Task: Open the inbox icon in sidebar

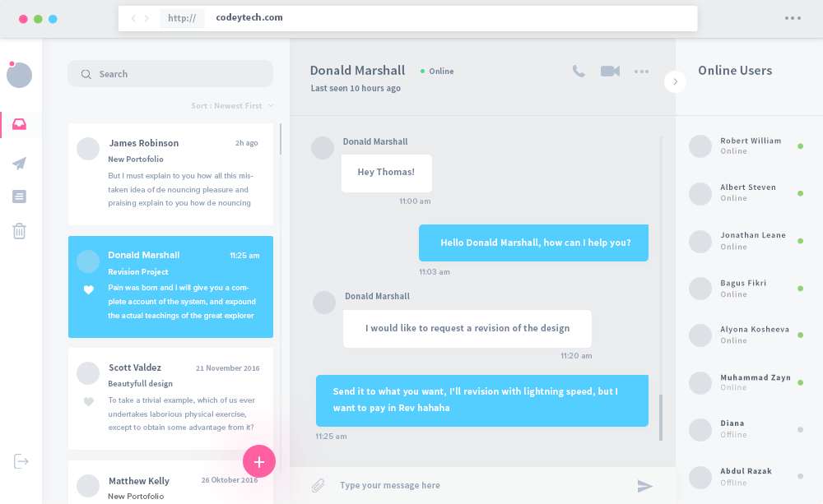Action: (20, 124)
